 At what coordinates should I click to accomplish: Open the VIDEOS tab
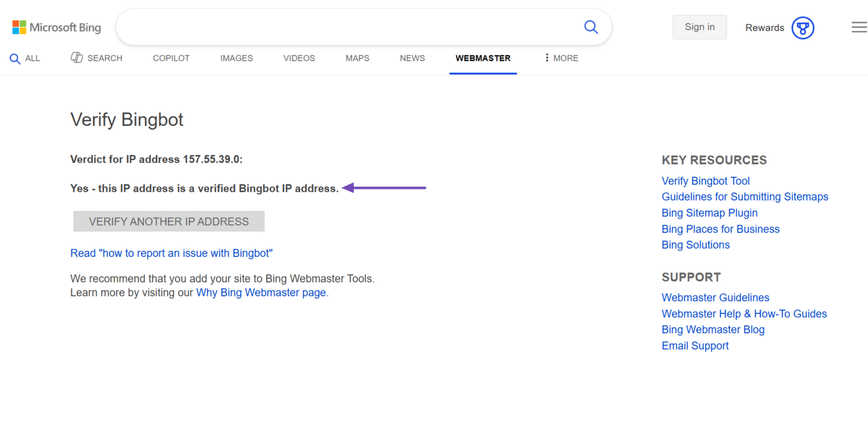click(299, 58)
